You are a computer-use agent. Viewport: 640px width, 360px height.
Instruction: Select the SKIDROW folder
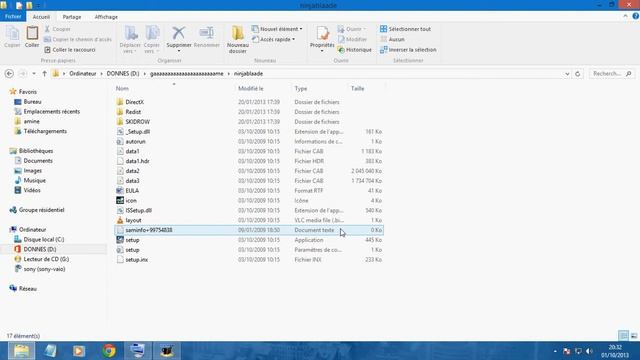[138, 122]
